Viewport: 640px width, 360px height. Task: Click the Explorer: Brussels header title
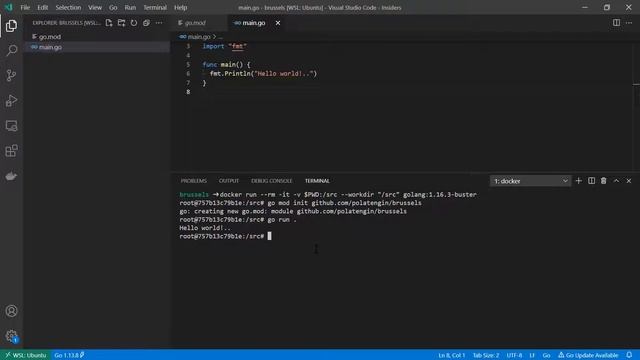coord(67,23)
